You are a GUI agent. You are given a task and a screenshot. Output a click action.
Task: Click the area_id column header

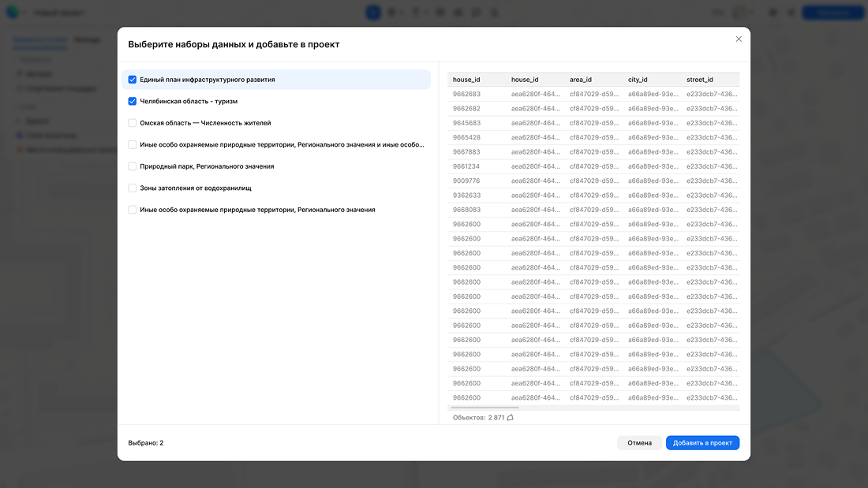tap(581, 80)
